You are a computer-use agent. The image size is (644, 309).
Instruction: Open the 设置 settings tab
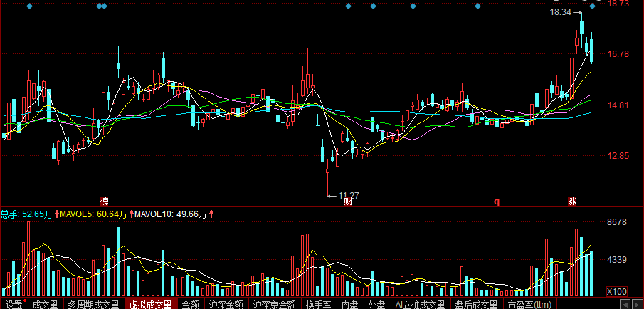(x=14, y=305)
